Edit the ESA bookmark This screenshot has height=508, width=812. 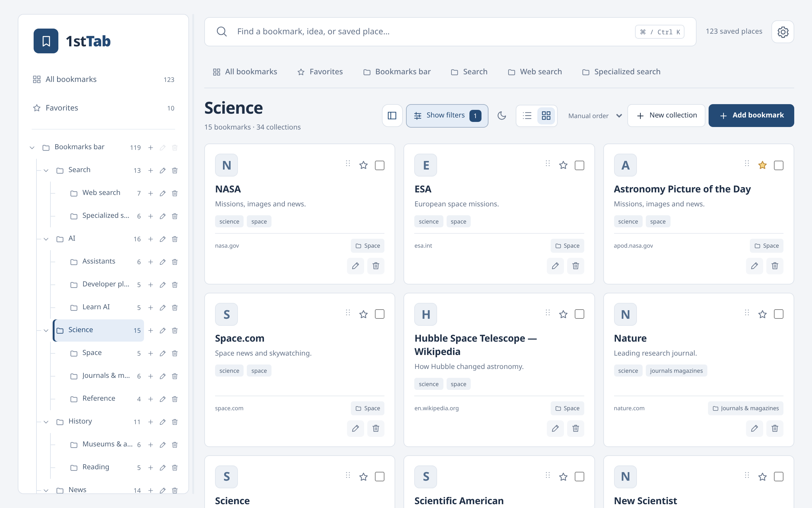555,266
